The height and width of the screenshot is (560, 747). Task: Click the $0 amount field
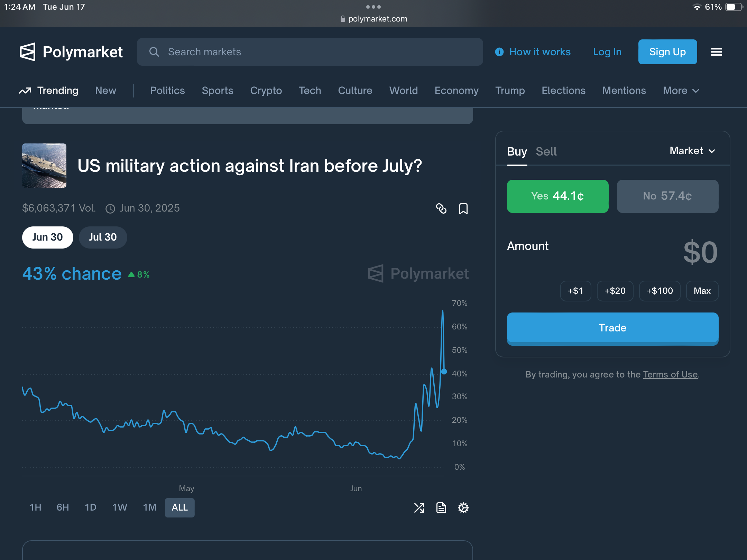pyautogui.click(x=700, y=253)
